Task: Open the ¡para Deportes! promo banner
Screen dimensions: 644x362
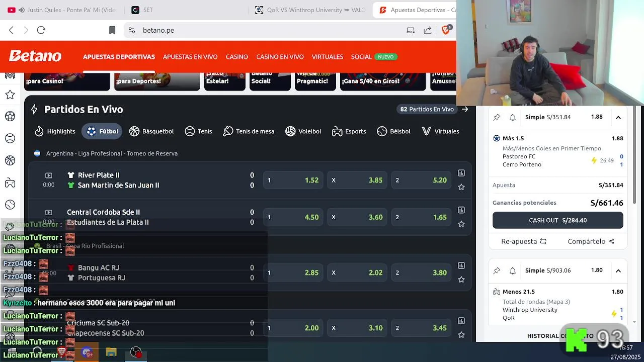Action: (x=157, y=81)
